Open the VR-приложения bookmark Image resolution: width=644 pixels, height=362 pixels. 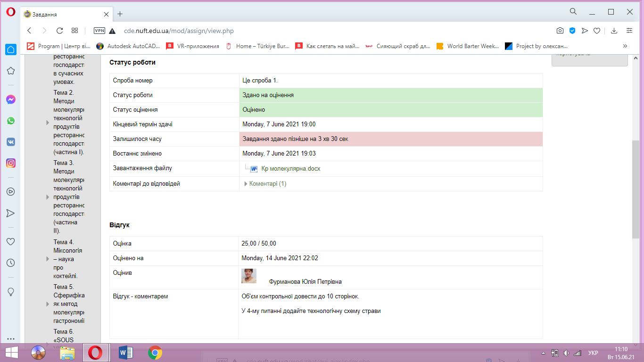(198, 46)
